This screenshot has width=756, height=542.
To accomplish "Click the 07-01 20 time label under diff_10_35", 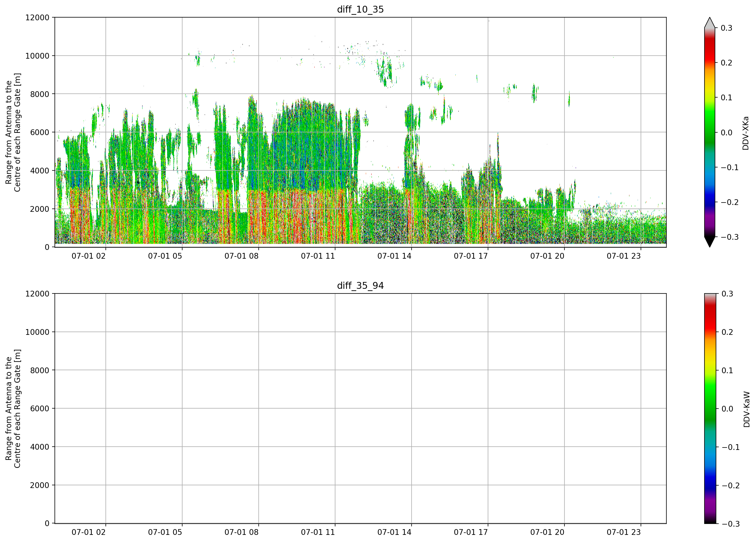I will click(x=547, y=256).
